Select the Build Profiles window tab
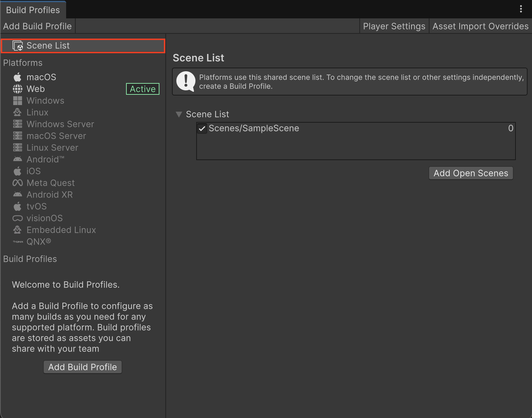The image size is (532, 418). [33, 10]
